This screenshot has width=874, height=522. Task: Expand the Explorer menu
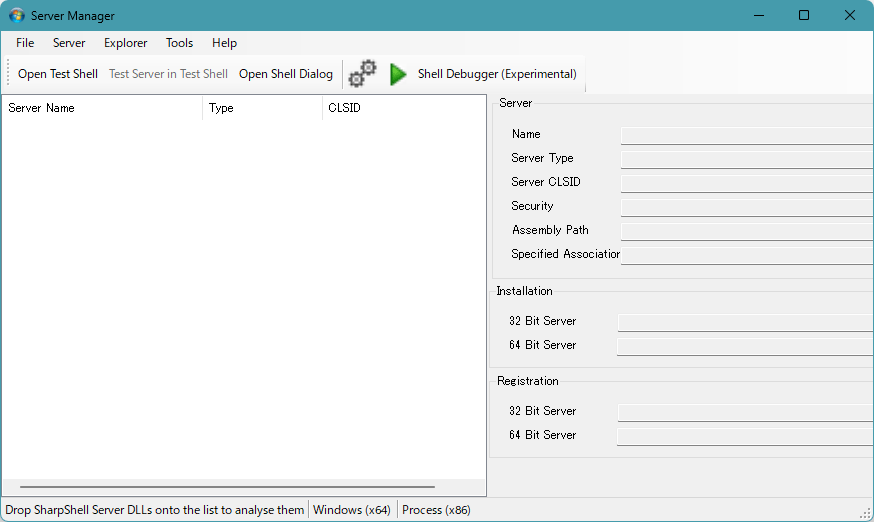click(x=126, y=43)
